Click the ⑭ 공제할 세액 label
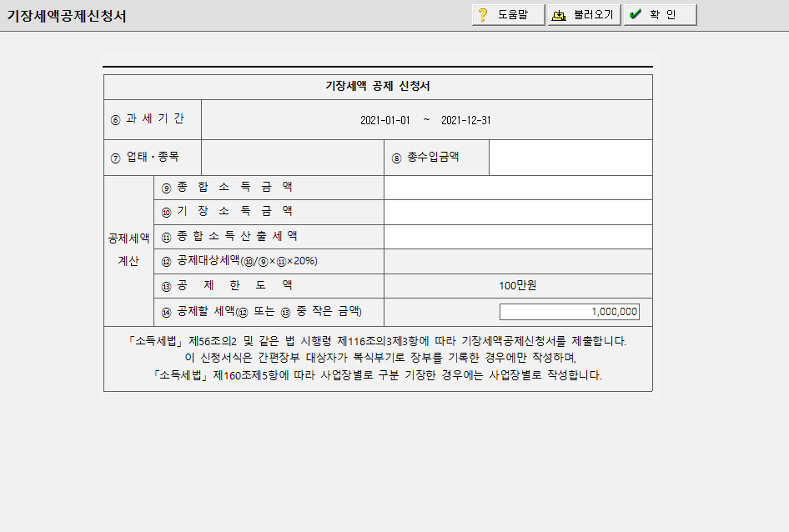The width and height of the screenshot is (789, 532). 261,312
